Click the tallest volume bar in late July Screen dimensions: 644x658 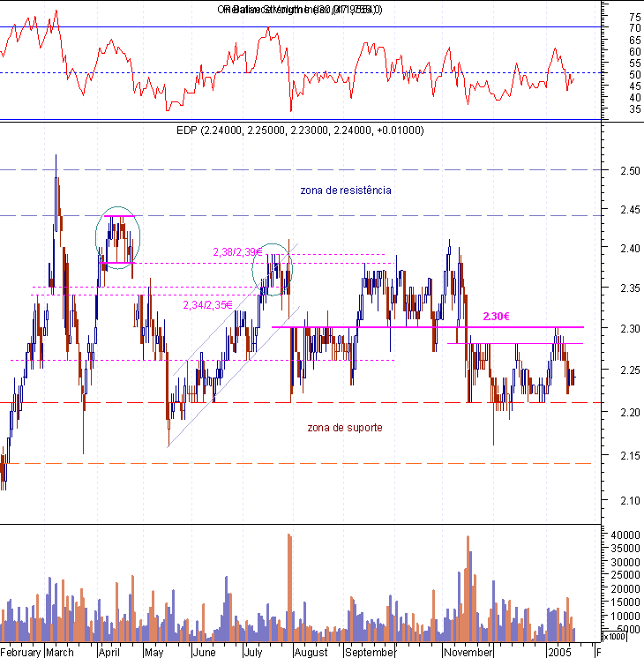288,587
